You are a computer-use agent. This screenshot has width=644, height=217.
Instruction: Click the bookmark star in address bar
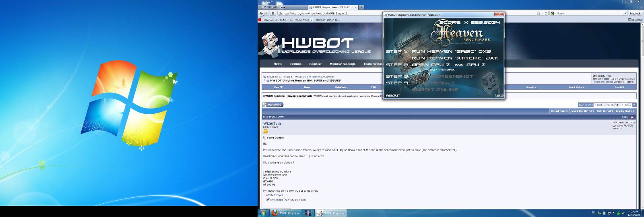coord(538,13)
